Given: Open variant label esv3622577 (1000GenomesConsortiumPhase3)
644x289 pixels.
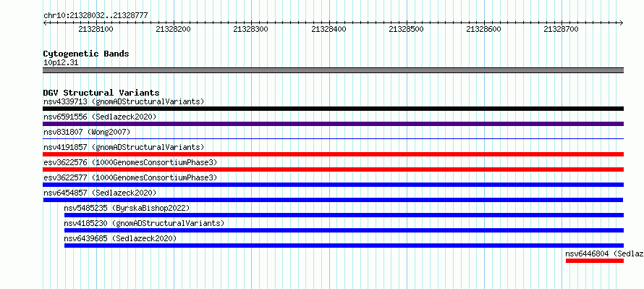Looking at the screenshot, I should tap(130, 177).
